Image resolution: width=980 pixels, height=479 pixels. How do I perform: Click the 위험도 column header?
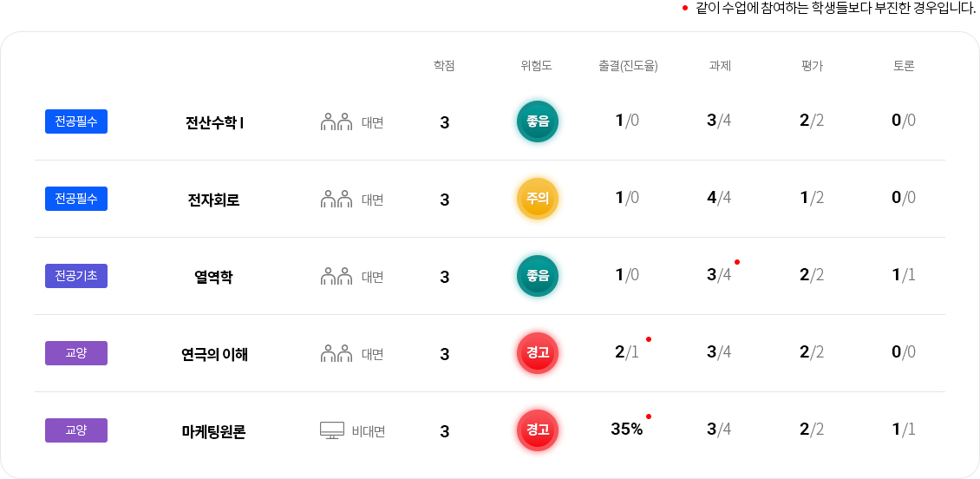click(x=536, y=66)
